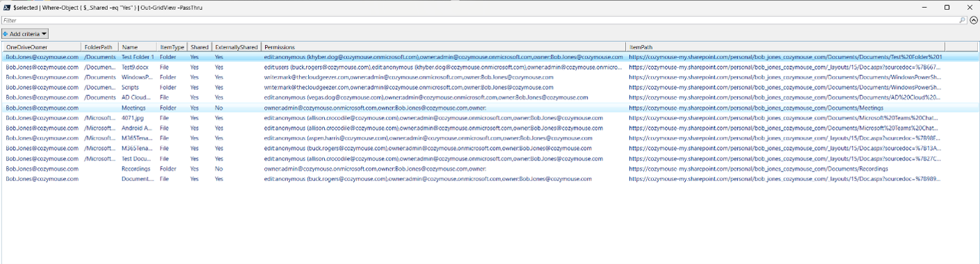This screenshot has width=980, height=264.
Task: Select the Meetings folder row
Action: [x=490, y=108]
